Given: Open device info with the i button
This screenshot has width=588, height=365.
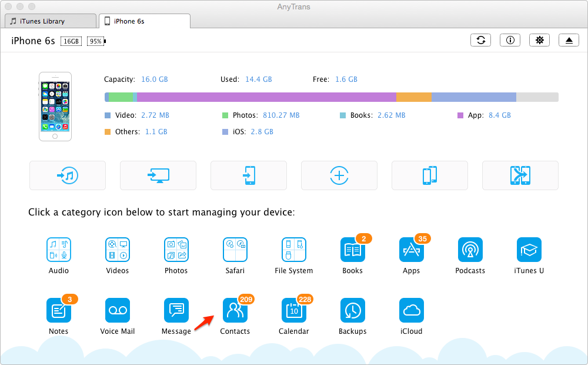Looking at the screenshot, I should tap(510, 40).
